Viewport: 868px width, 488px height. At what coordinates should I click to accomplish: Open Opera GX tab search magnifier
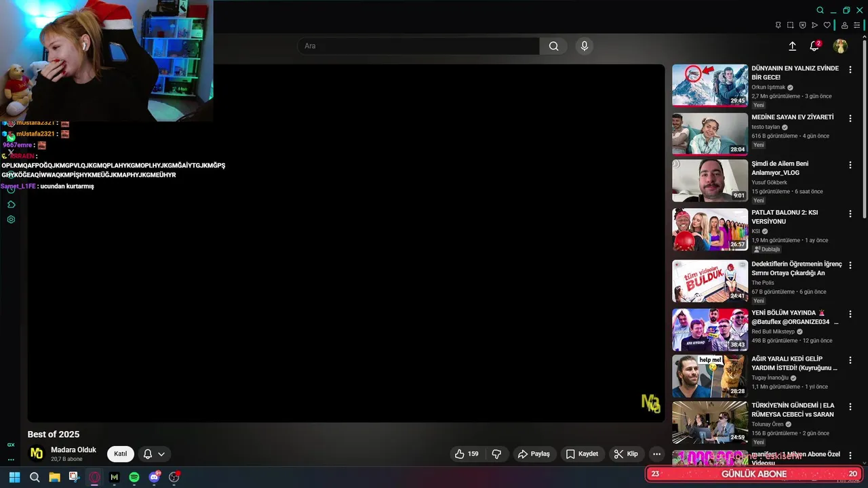820,10
